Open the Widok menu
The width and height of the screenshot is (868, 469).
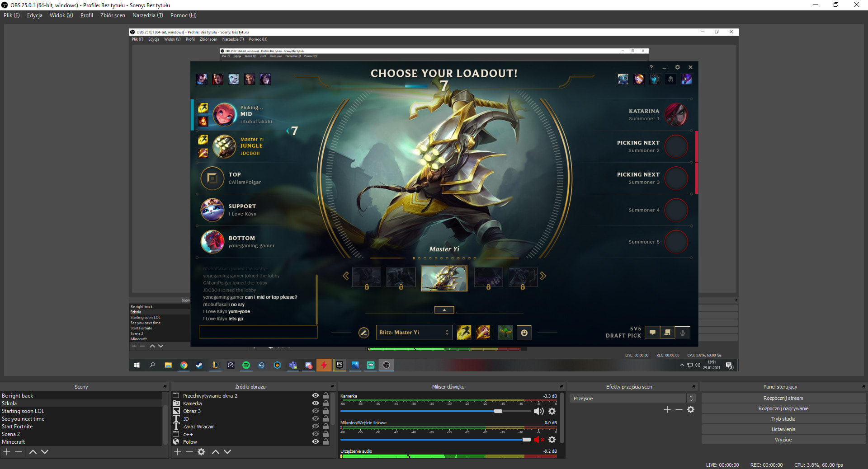click(61, 15)
